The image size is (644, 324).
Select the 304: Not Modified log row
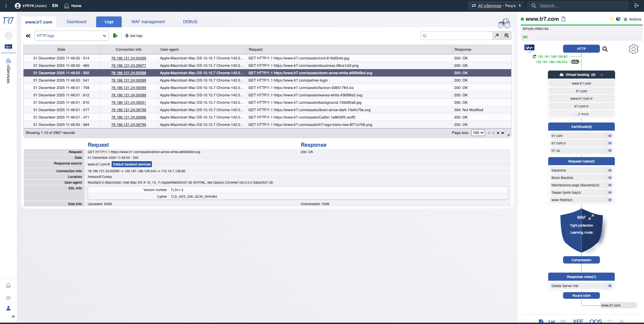[267, 110]
